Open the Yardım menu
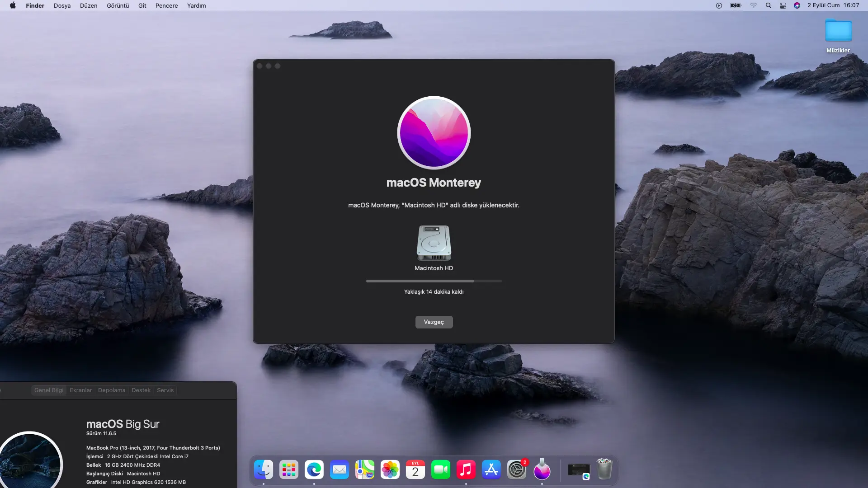This screenshot has width=868, height=488. [197, 5]
